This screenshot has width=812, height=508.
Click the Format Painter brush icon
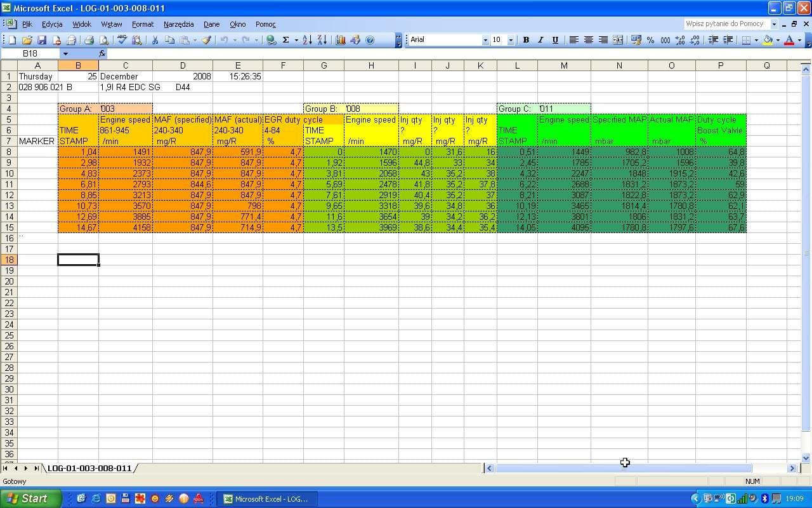(x=206, y=40)
